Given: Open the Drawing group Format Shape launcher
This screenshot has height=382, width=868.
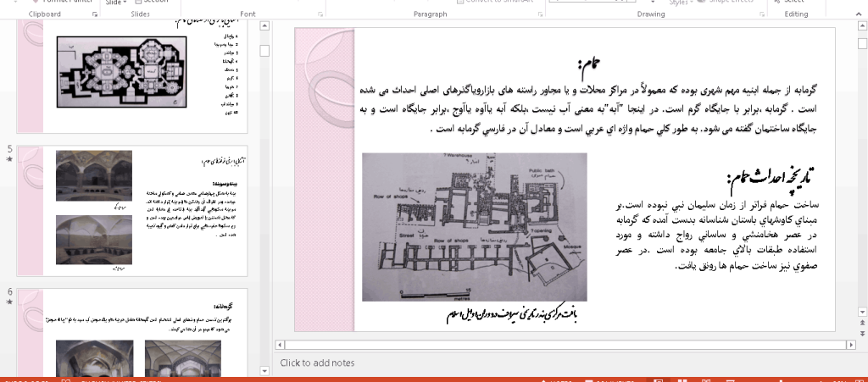Looking at the screenshot, I should tap(762, 14).
